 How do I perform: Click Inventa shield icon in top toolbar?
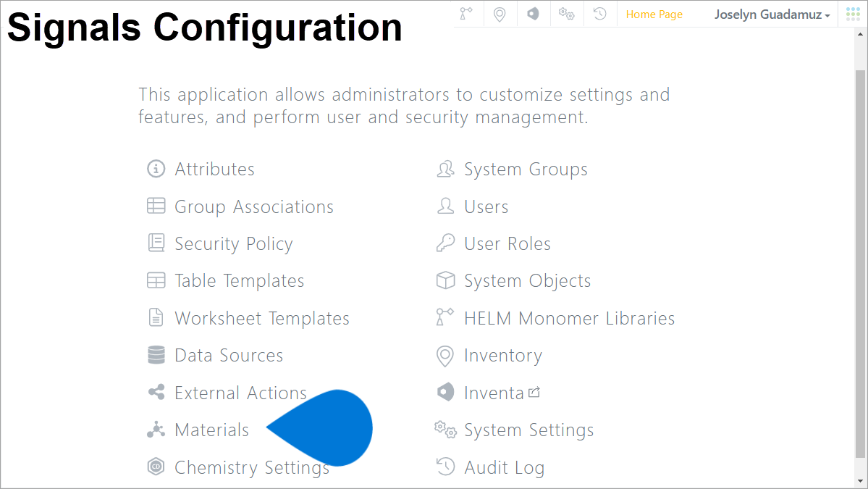click(x=533, y=13)
